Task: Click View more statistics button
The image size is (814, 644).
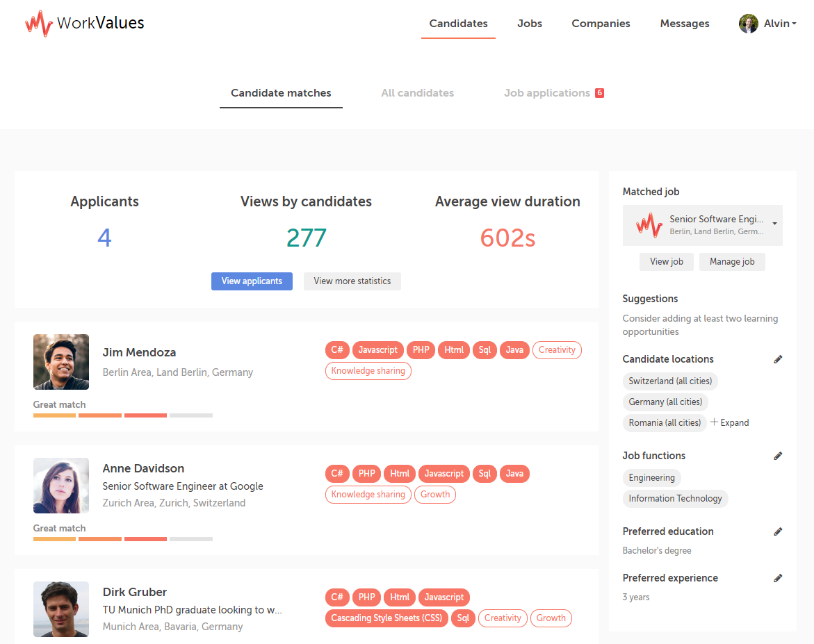Action: pos(352,281)
